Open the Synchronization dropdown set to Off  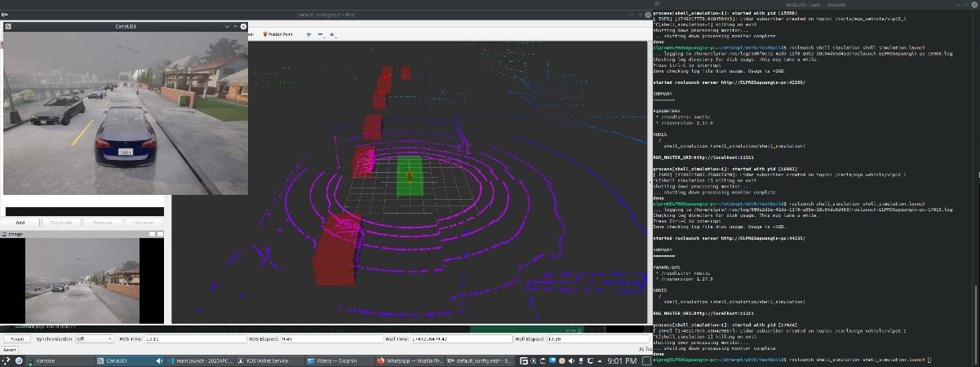pos(95,338)
